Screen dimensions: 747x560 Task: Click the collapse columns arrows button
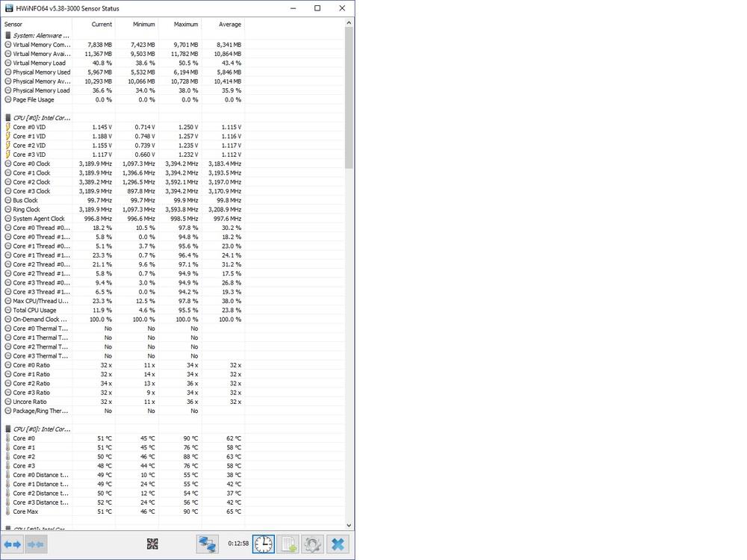(36, 544)
